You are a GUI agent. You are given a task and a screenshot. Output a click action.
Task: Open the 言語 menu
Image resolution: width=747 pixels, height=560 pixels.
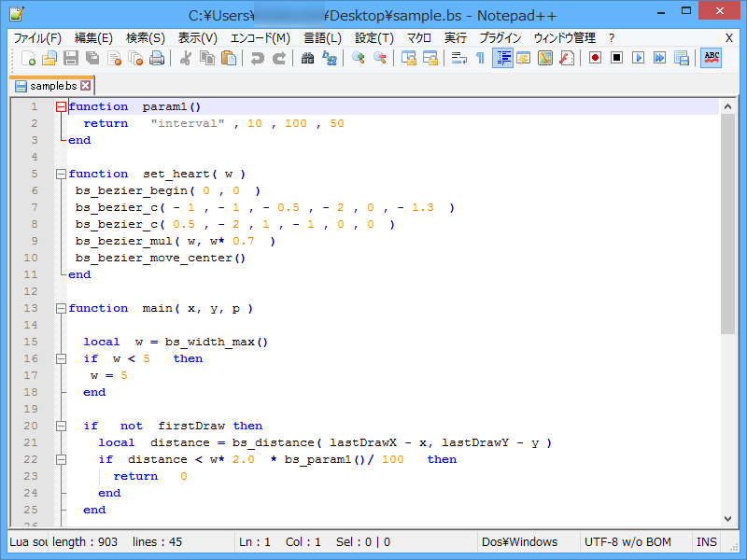pyautogui.click(x=320, y=37)
